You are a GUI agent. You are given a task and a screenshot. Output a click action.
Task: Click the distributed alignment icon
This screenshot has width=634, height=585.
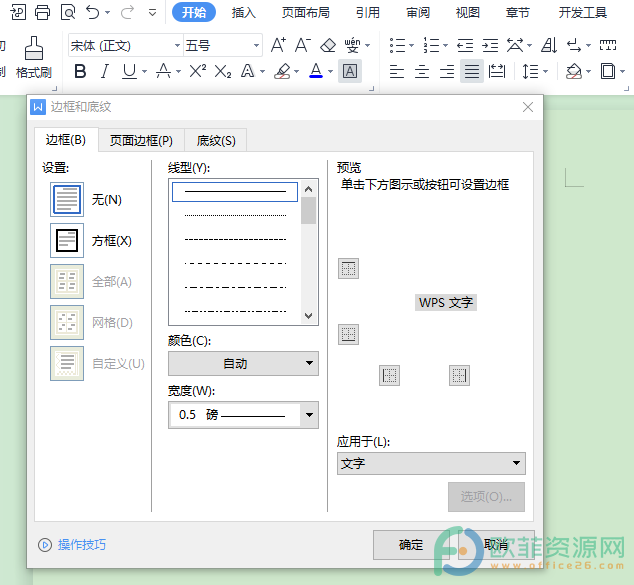point(497,72)
